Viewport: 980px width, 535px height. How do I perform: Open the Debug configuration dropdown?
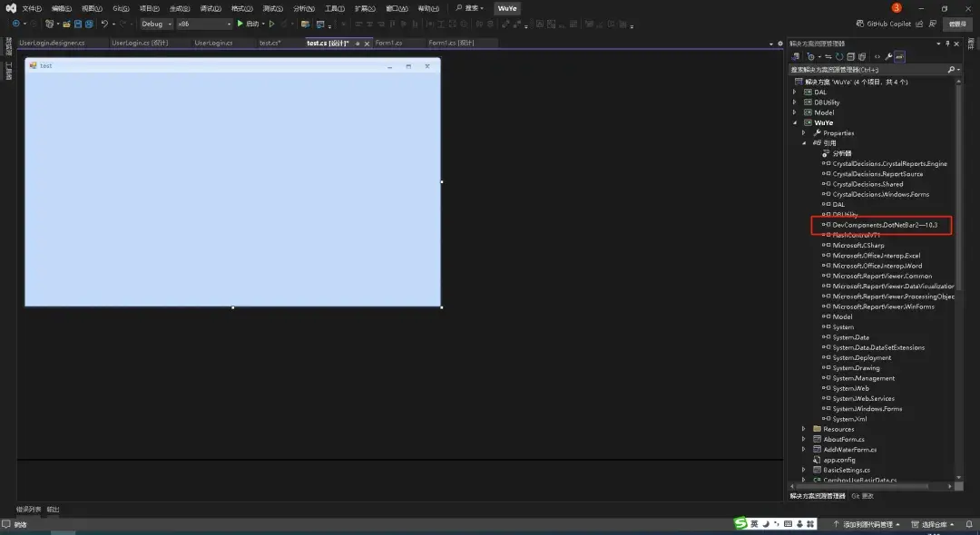169,24
